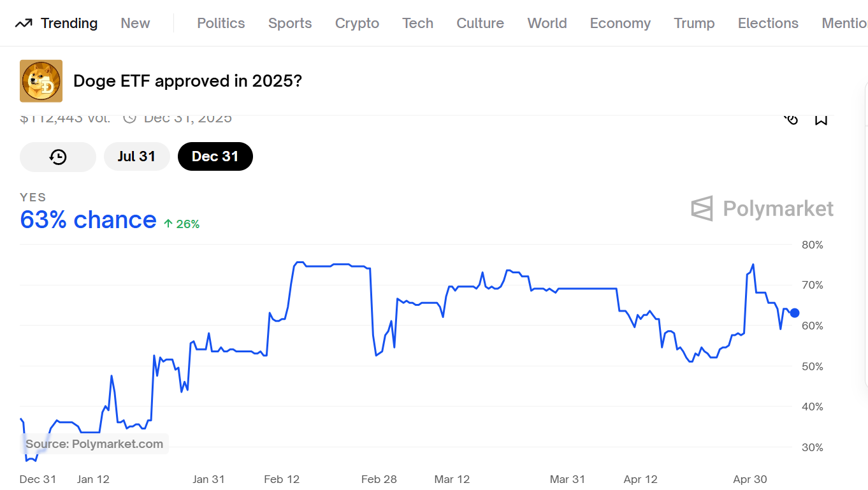Click the blue current-price dot on chart

pyautogui.click(x=795, y=313)
